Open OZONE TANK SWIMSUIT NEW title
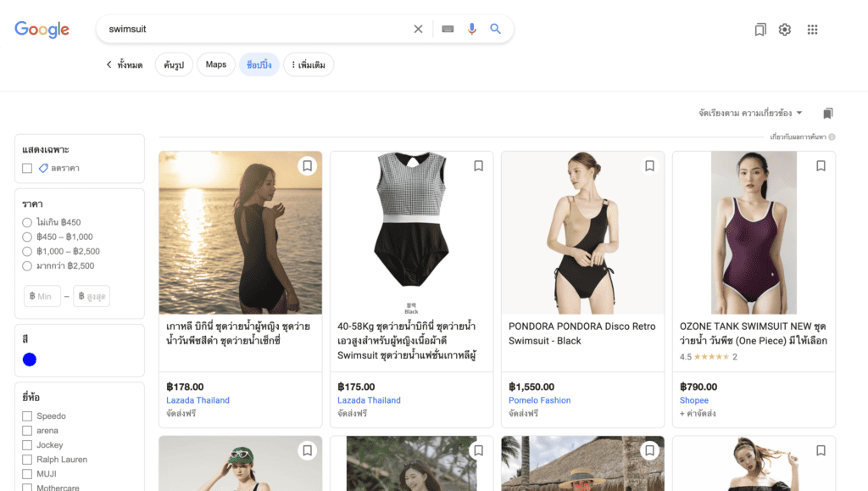This screenshot has height=491, width=868. pyautogui.click(x=754, y=334)
